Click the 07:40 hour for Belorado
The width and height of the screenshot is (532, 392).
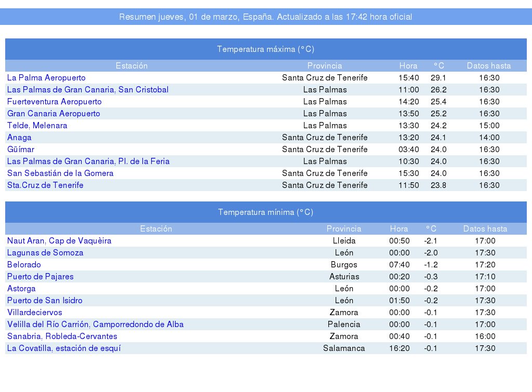tap(400, 264)
